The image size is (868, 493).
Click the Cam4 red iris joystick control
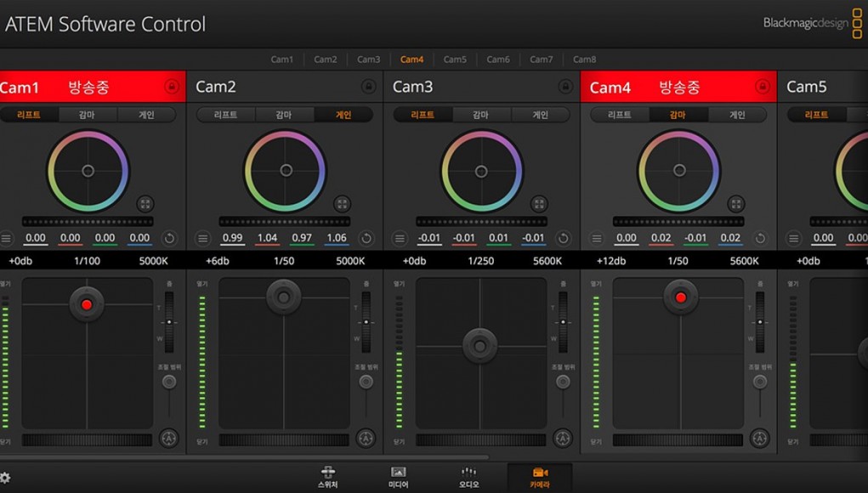click(x=681, y=297)
